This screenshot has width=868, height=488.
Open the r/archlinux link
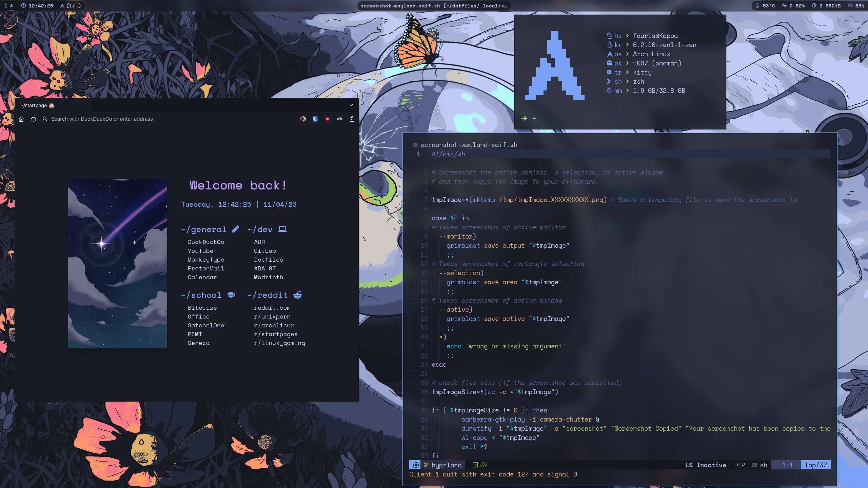point(274,325)
